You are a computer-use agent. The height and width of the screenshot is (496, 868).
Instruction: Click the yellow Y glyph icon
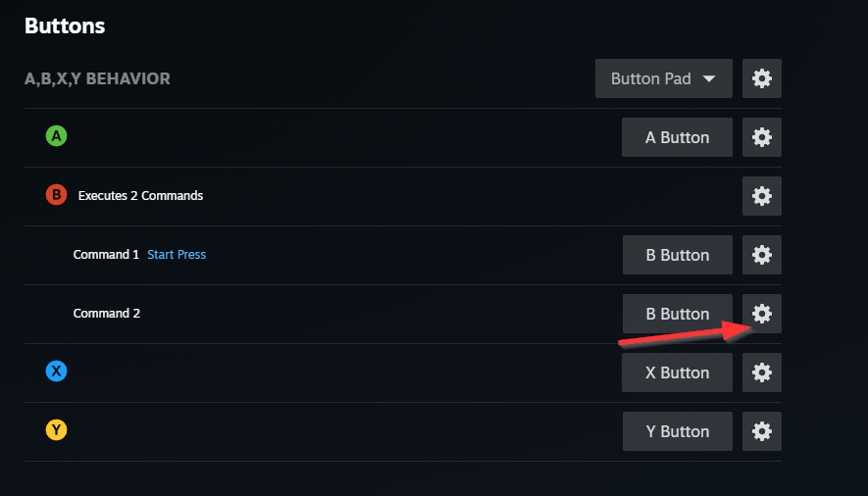coord(56,430)
